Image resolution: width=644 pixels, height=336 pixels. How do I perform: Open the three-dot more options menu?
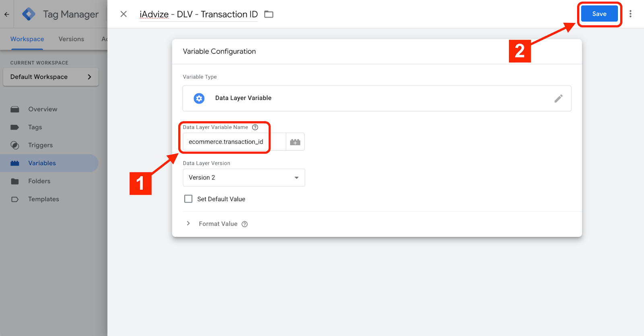coord(630,14)
